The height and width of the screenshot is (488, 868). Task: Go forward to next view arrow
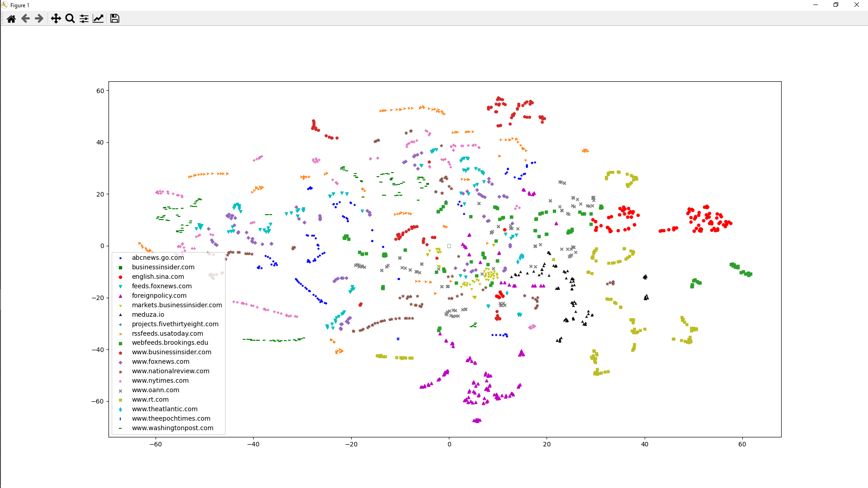click(x=39, y=19)
